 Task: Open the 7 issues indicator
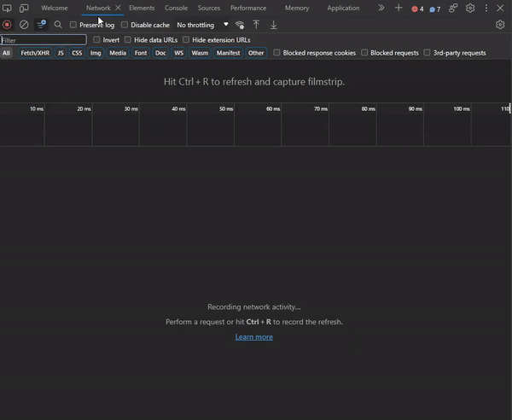coord(435,9)
